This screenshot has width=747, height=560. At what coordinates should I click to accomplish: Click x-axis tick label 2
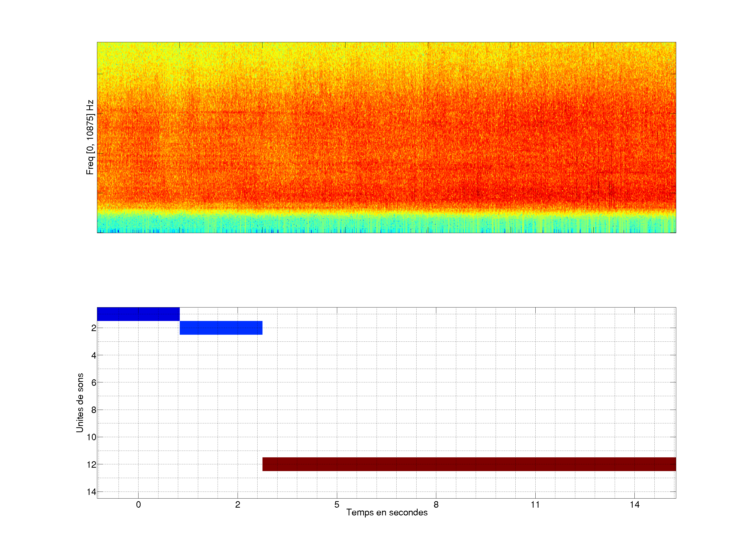point(237,505)
